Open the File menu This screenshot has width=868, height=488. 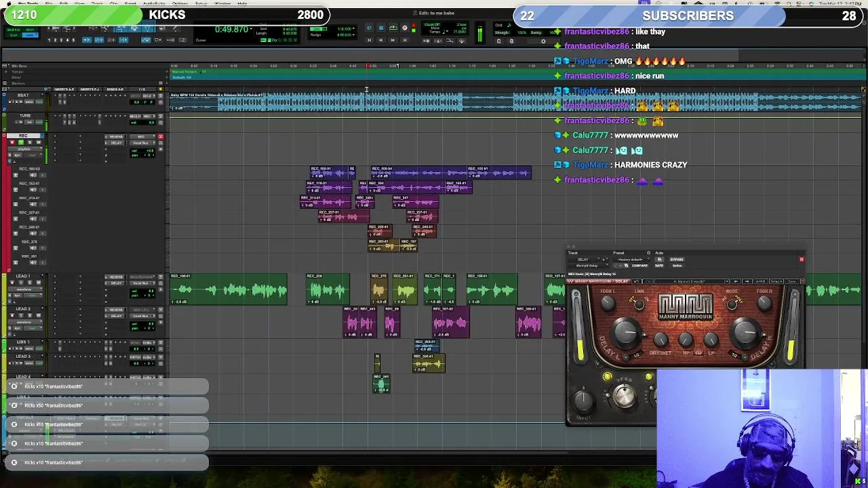(49, 3)
